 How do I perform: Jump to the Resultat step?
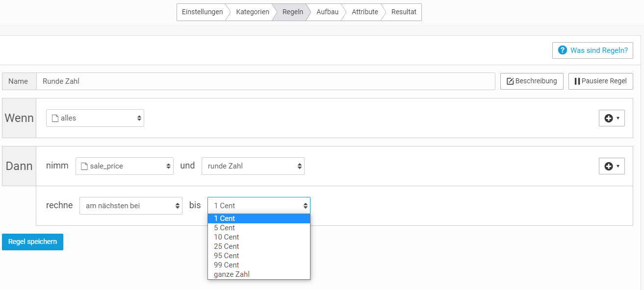click(404, 12)
